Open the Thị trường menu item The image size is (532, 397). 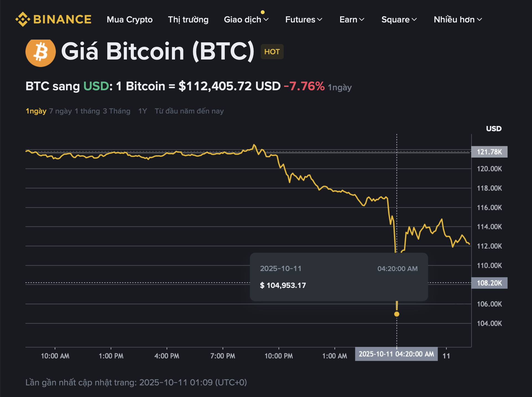coord(188,20)
